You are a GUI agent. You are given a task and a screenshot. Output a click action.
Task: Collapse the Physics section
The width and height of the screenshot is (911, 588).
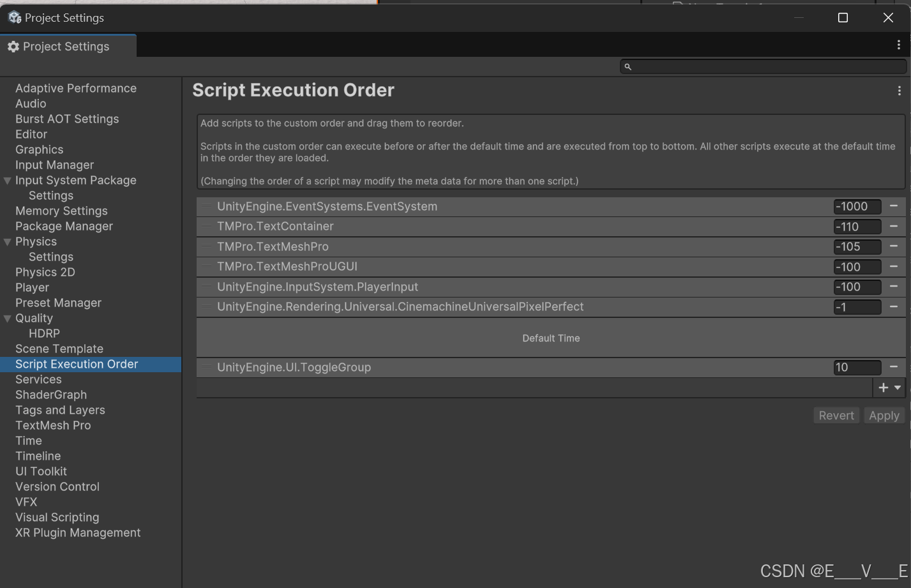8,242
